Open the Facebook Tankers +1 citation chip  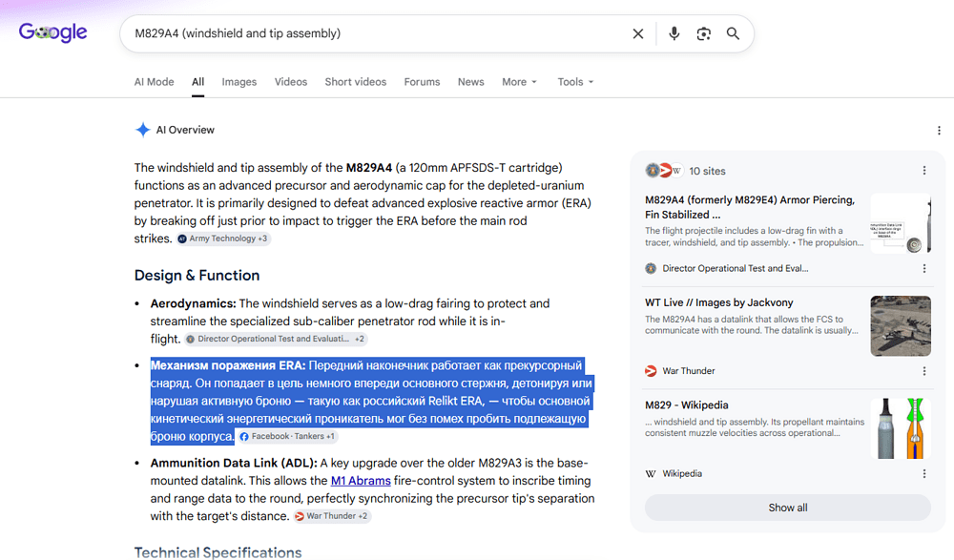pyautogui.click(x=287, y=436)
